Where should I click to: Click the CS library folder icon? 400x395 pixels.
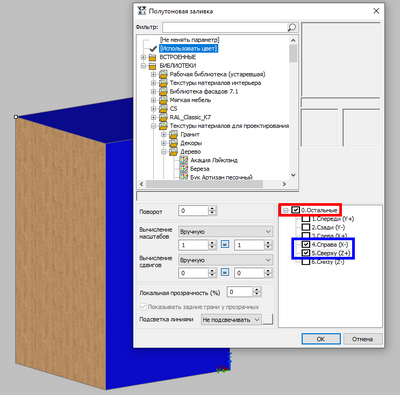163,109
